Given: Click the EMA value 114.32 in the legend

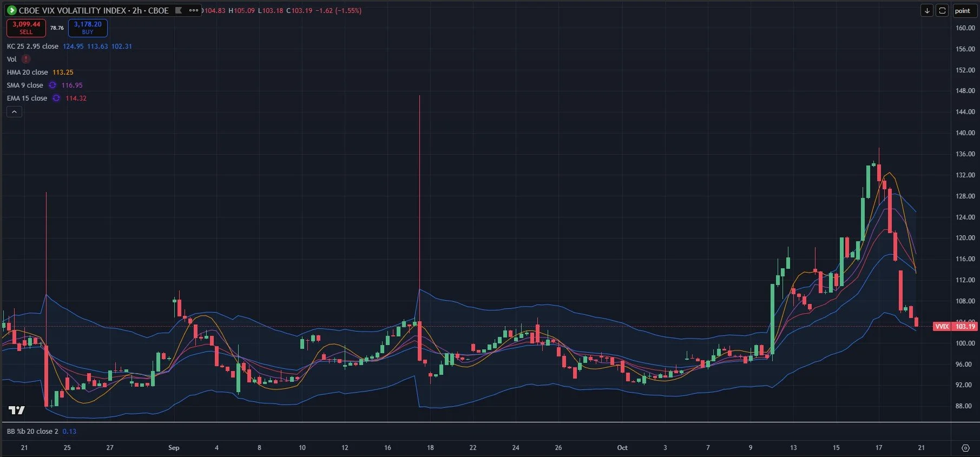Looking at the screenshot, I should [76, 98].
